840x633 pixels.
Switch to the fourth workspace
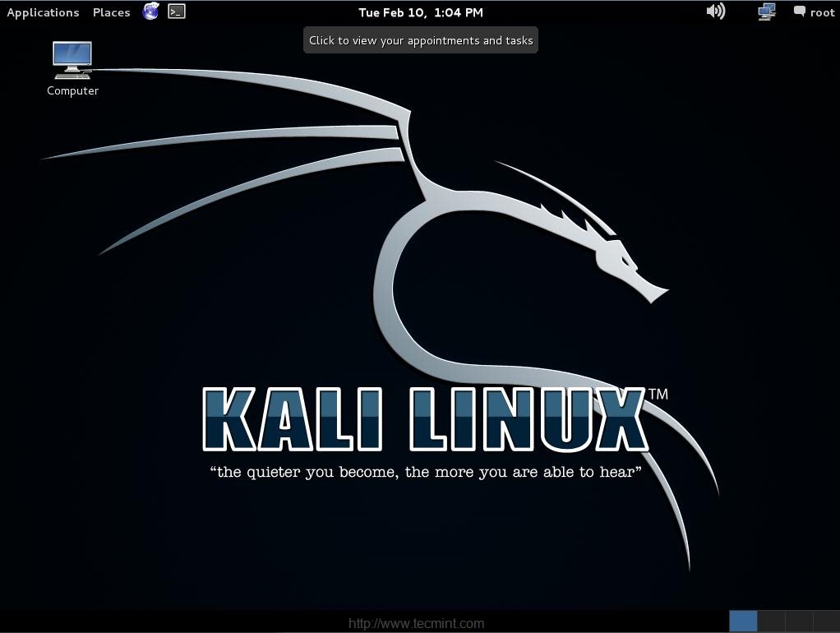tap(826, 620)
